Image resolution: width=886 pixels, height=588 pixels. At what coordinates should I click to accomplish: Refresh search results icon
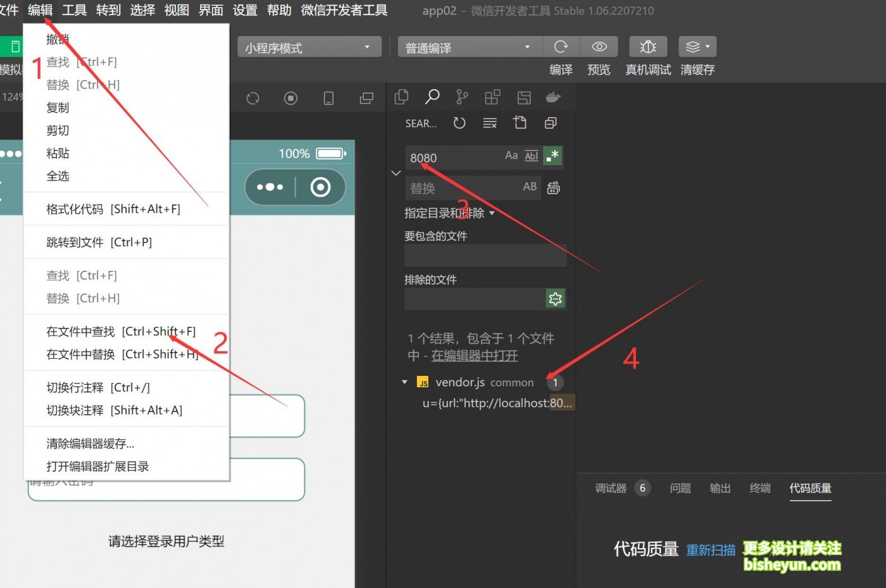click(459, 123)
